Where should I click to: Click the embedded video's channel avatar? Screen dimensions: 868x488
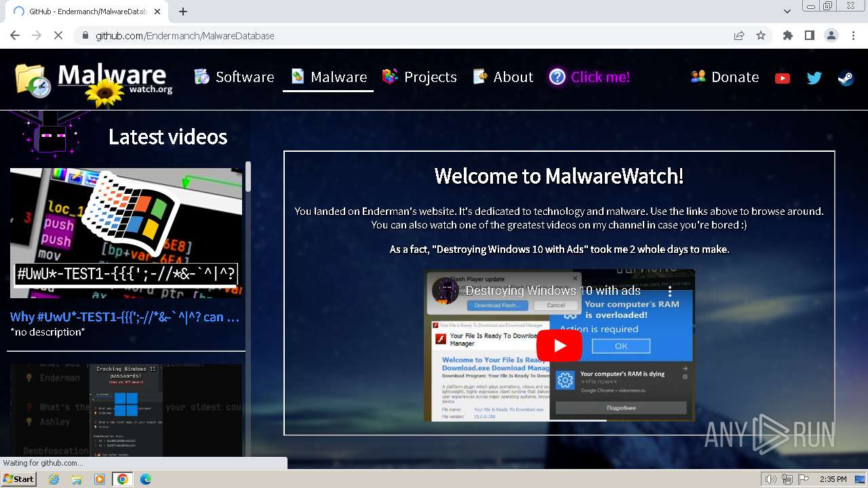[446, 291]
